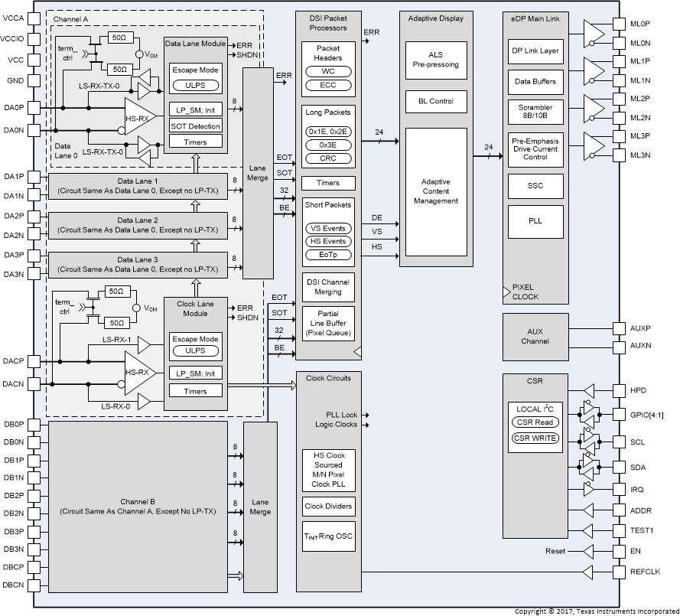Screen dimensions: 680x616
Task: Select the REFCLK pin terminal
Action: (620, 571)
